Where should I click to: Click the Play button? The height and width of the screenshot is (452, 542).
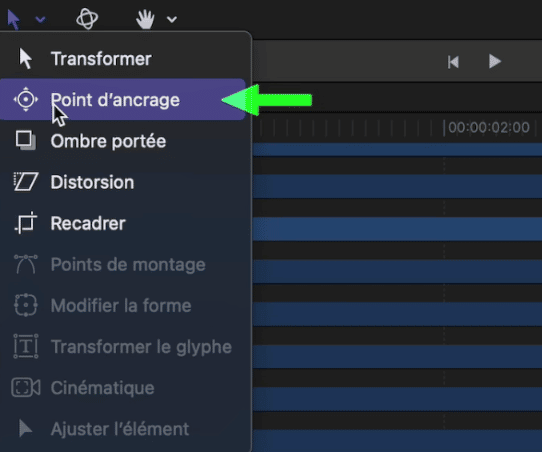point(495,62)
